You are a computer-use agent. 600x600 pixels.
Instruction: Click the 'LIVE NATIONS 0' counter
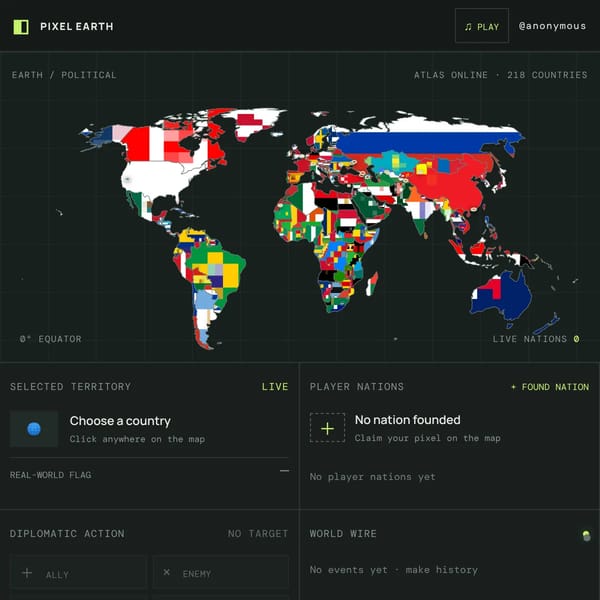pos(536,339)
